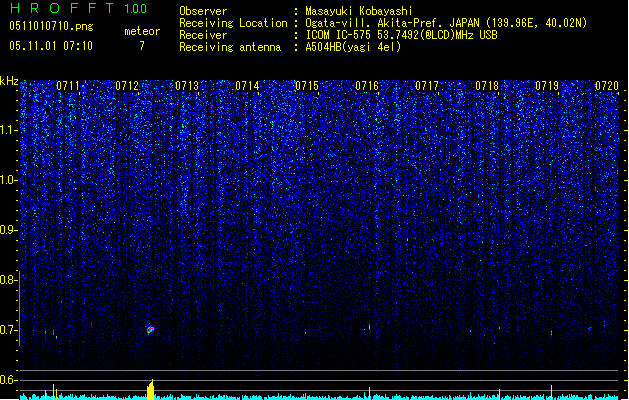Click the yellow power spike beneath 0719
629x400 pixels.
click(552, 392)
